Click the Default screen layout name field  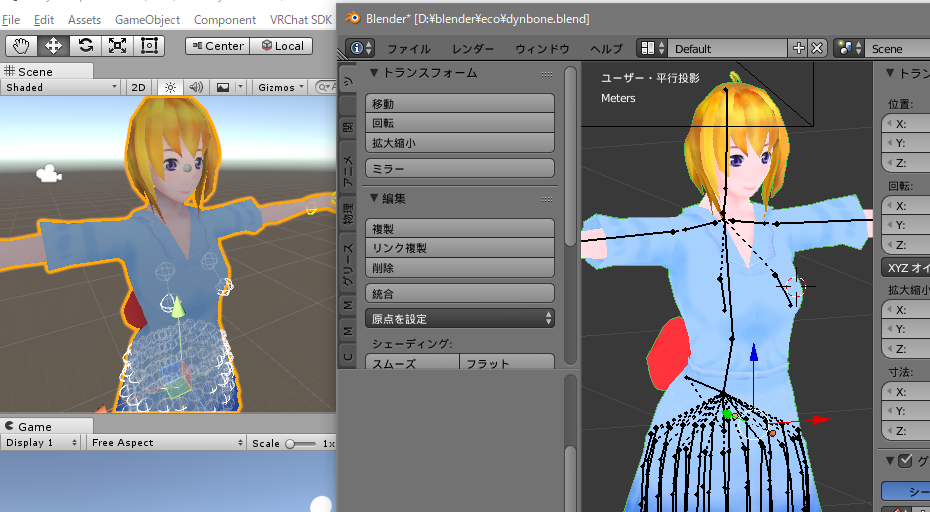(728, 48)
